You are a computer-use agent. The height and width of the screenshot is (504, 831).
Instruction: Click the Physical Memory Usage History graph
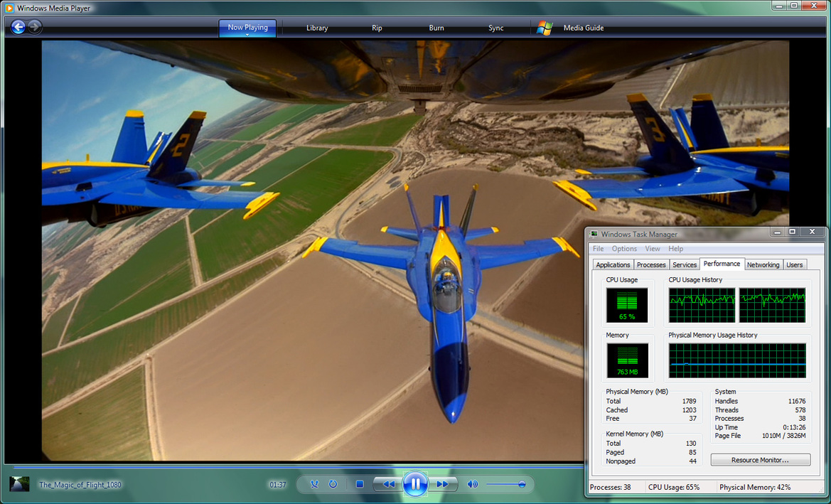pyautogui.click(x=737, y=360)
